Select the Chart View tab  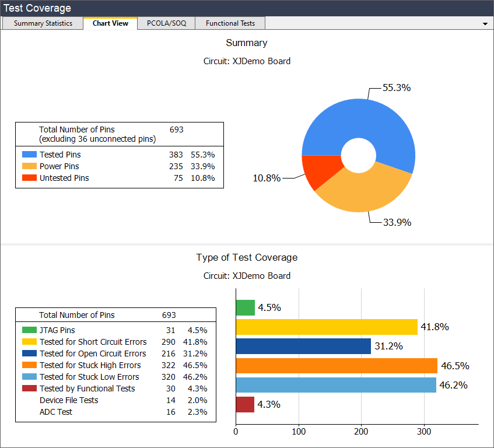(110, 23)
